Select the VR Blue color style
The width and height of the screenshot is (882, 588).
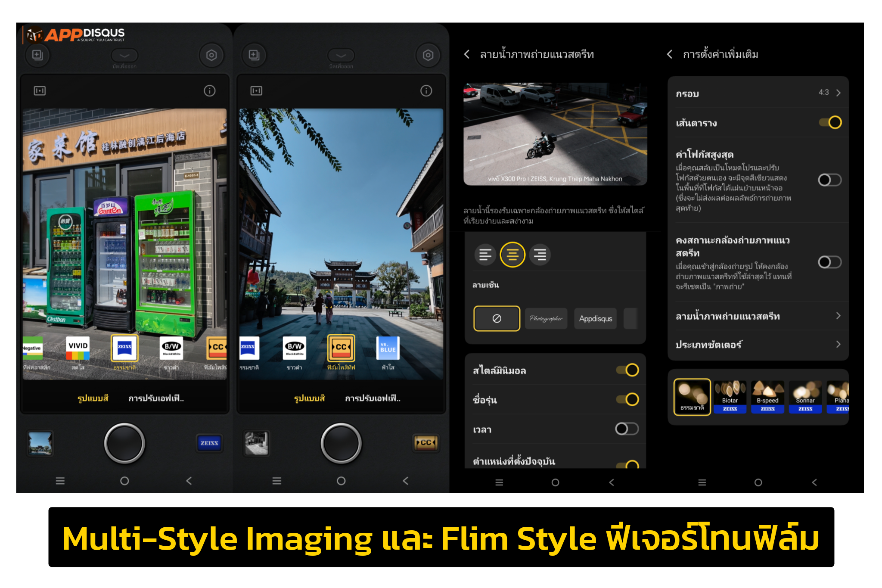point(388,348)
